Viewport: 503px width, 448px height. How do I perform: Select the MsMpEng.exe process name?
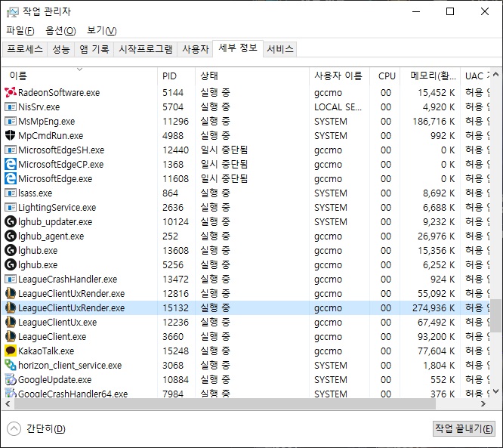[x=47, y=122]
